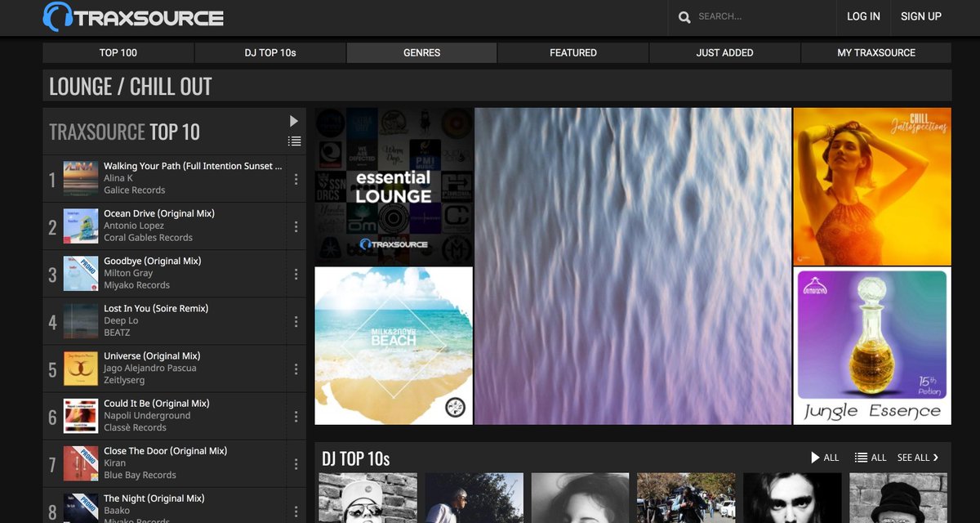
Task: Open the Top 10 queue list icon
Action: coord(294,141)
